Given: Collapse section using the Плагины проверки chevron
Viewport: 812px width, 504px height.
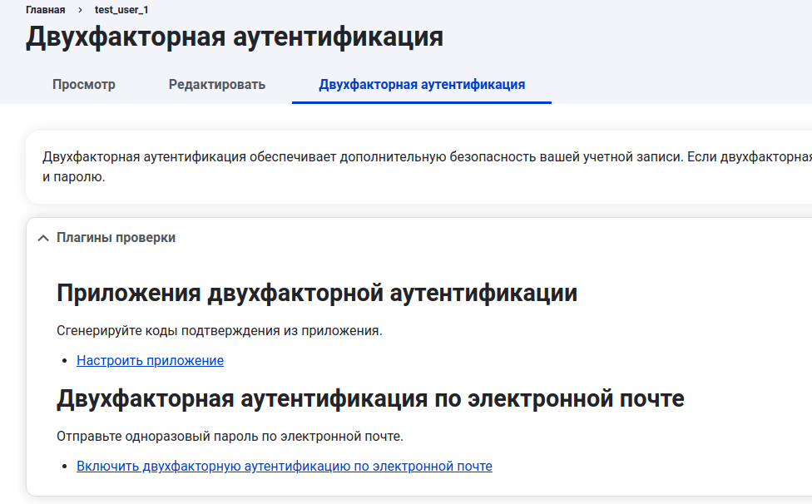Looking at the screenshot, I should tap(43, 238).
